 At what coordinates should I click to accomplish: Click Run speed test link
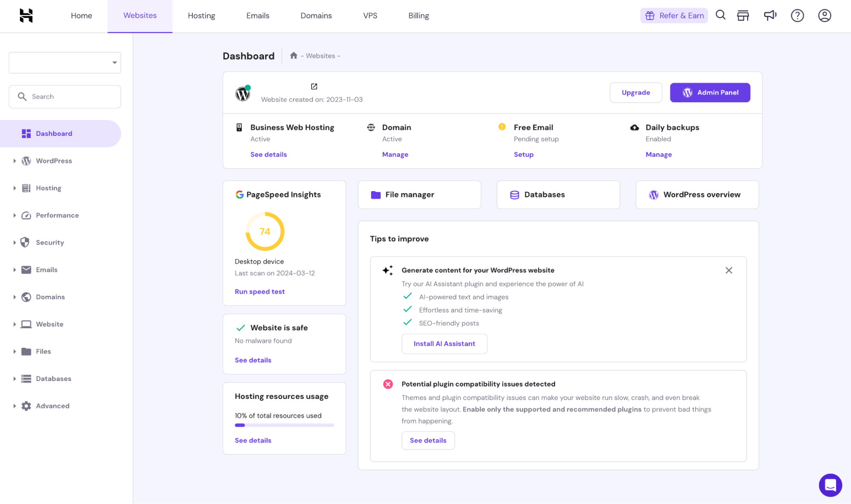259,292
